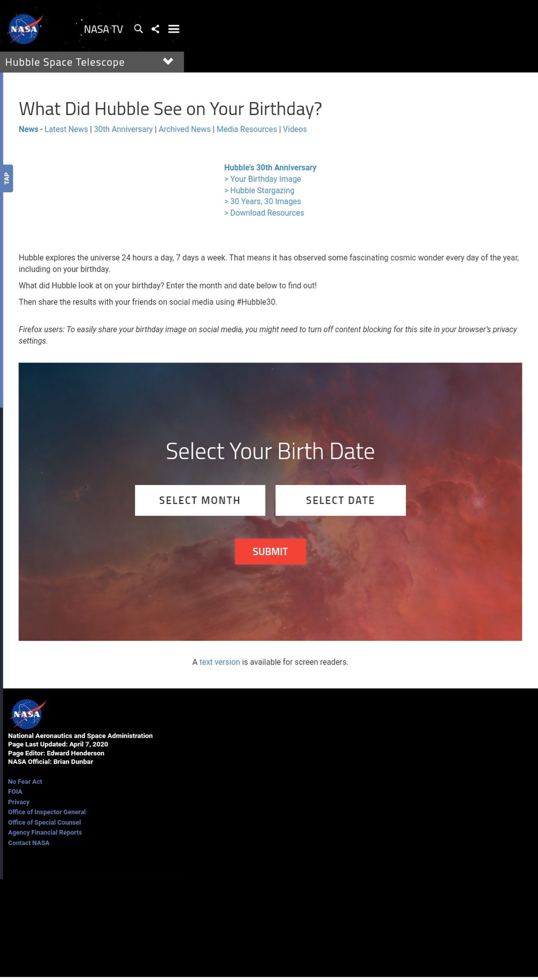538x980 pixels.
Task: Click the NASA logo in header
Action: 24,29
